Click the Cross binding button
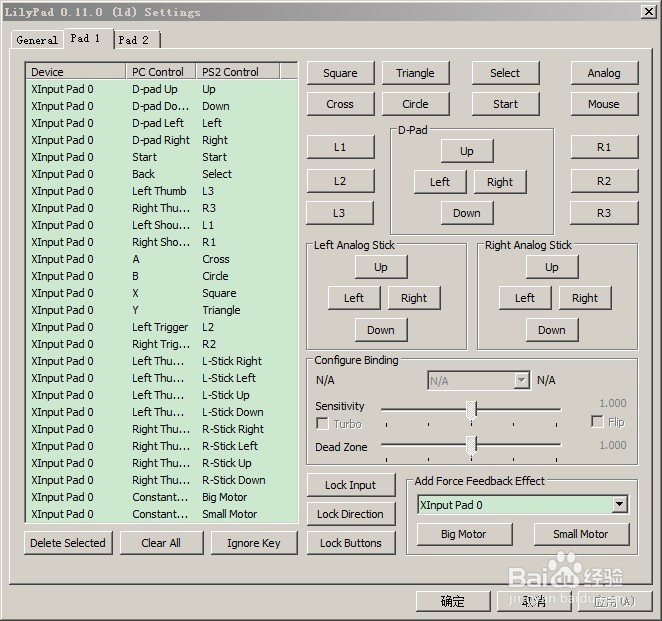The width and height of the screenshot is (662, 621). click(x=340, y=104)
